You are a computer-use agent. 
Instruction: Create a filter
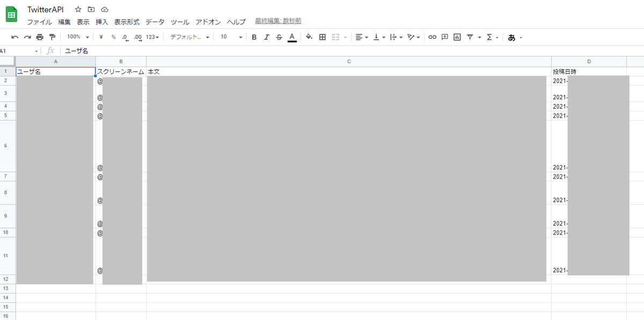tap(470, 37)
